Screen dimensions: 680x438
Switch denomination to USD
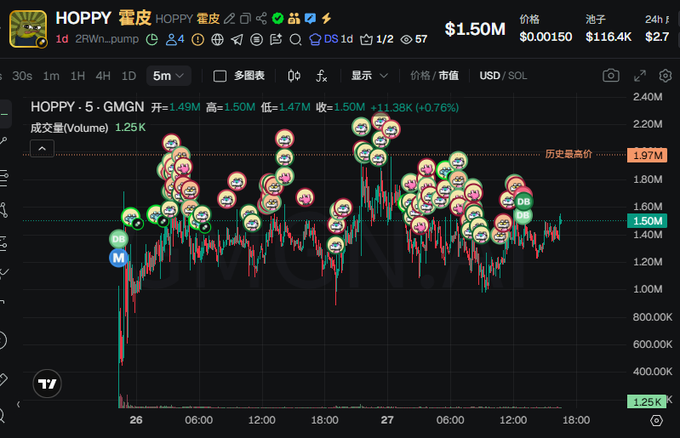(x=490, y=75)
